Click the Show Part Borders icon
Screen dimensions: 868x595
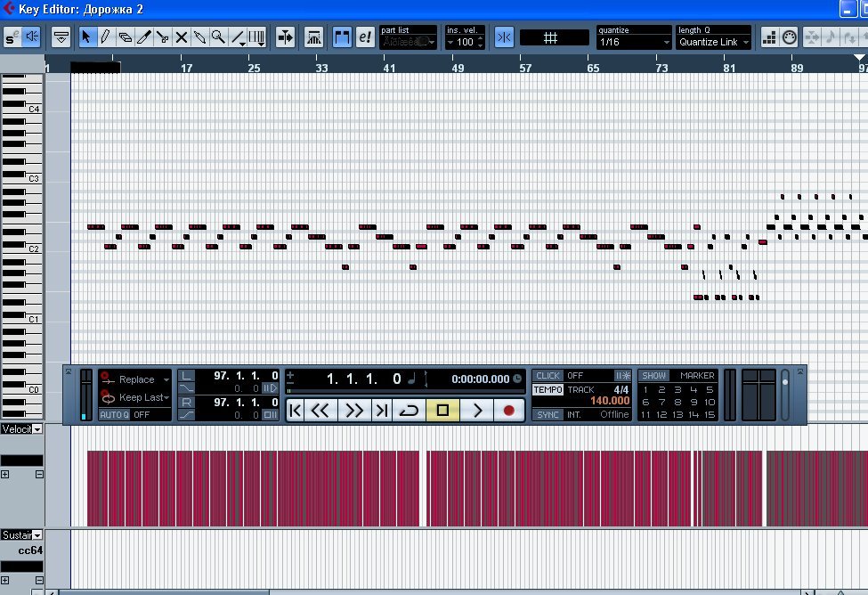click(342, 37)
